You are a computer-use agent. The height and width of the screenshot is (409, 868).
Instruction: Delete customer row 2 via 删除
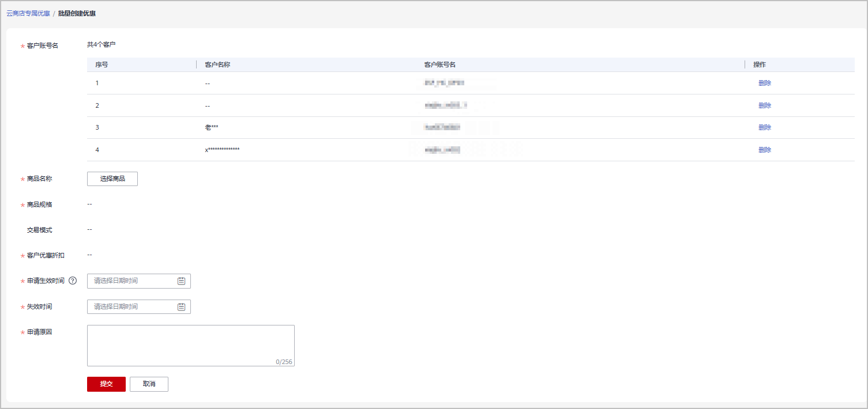765,105
